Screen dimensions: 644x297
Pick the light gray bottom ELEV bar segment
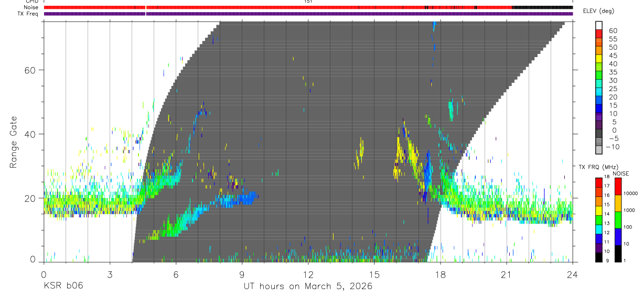[599, 150]
